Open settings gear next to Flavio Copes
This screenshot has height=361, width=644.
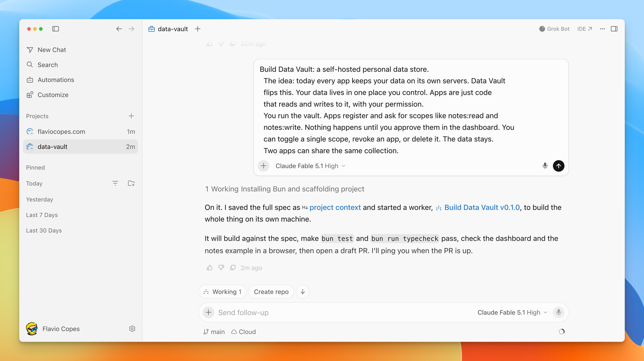(x=132, y=329)
